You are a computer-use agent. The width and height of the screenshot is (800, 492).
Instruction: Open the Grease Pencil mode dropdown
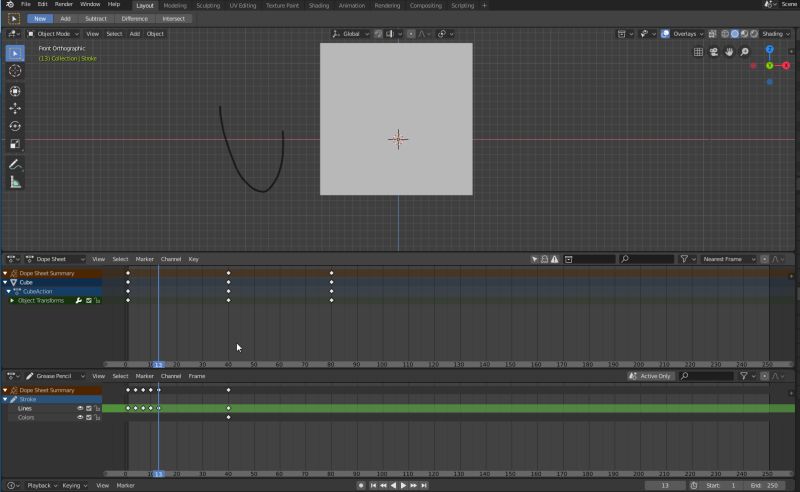coord(55,376)
